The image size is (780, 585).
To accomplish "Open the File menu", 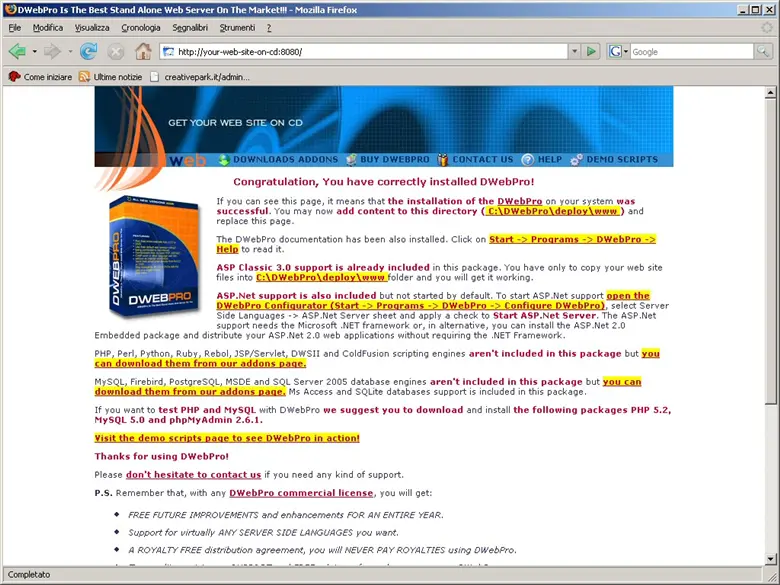I will [x=14, y=28].
